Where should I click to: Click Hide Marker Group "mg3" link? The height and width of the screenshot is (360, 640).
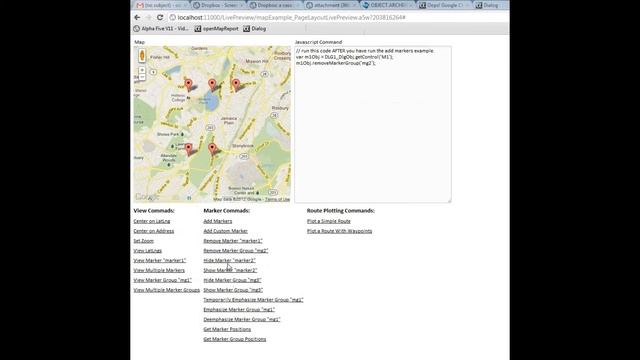(x=232, y=280)
